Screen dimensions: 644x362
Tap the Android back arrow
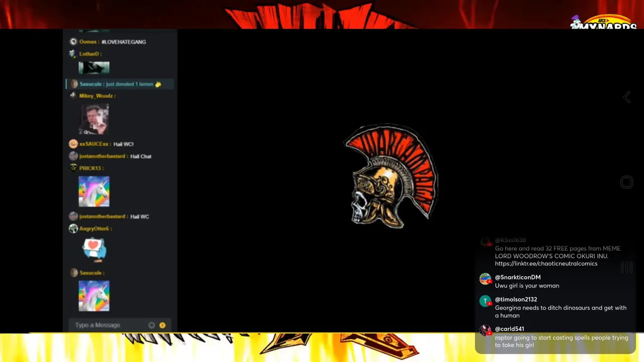626,97
